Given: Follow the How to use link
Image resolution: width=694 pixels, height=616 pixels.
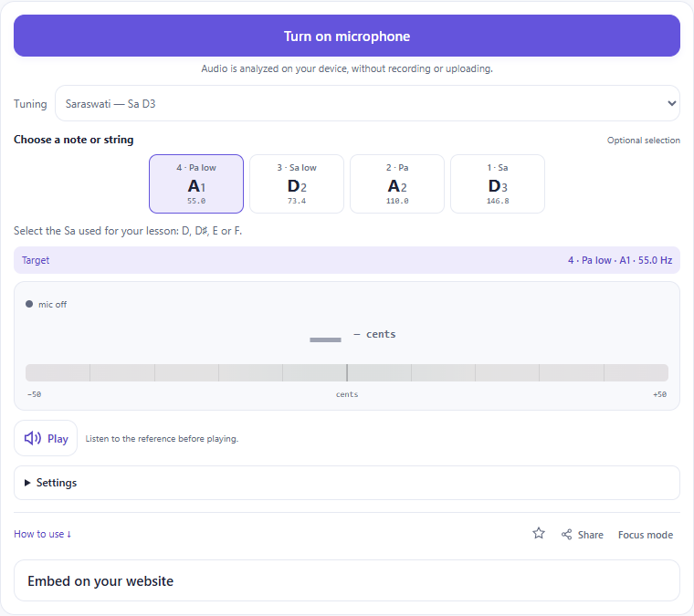Looking at the screenshot, I should pos(43,534).
